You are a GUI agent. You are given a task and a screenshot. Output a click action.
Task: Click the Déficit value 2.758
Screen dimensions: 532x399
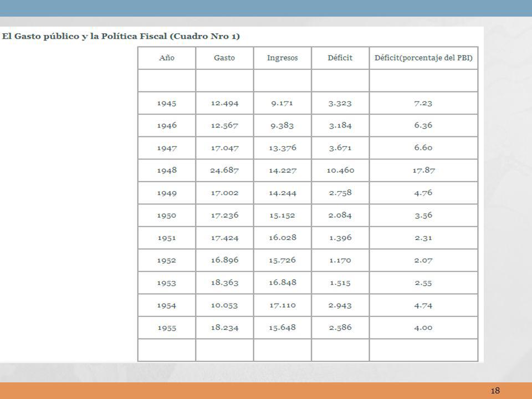[340, 193]
